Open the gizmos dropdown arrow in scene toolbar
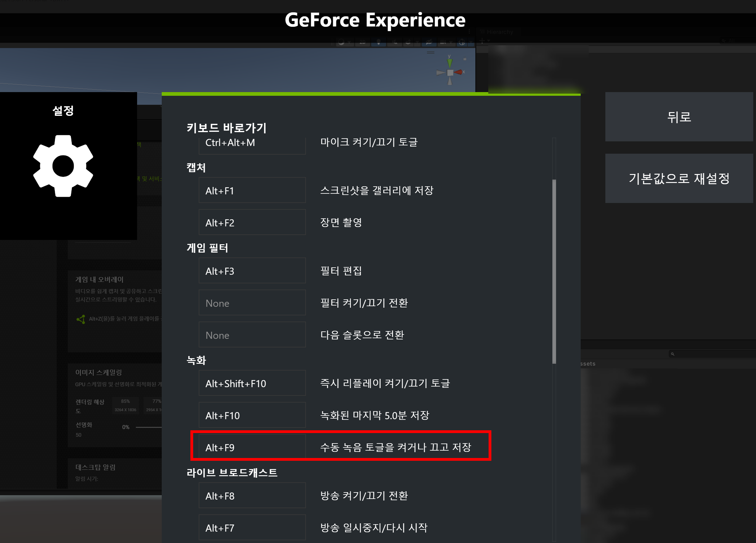The image size is (756, 543). (x=471, y=42)
